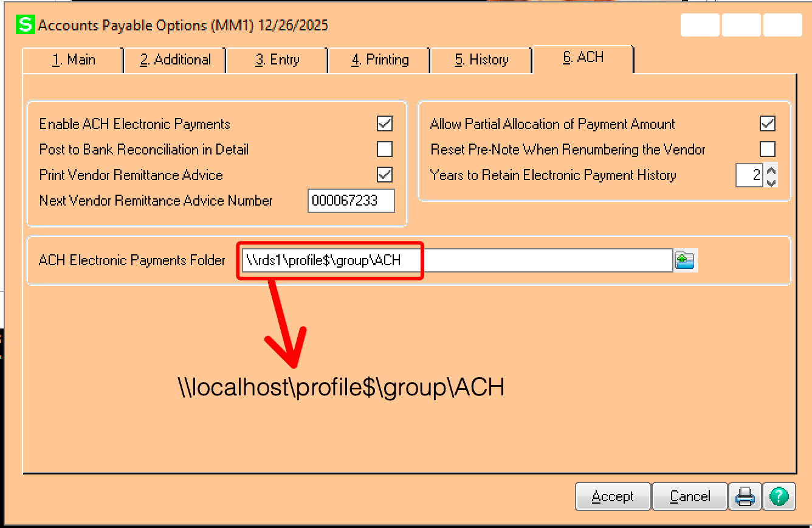
Task: Toggle Allow Partial Allocation of Payment Amount
Action: click(768, 124)
